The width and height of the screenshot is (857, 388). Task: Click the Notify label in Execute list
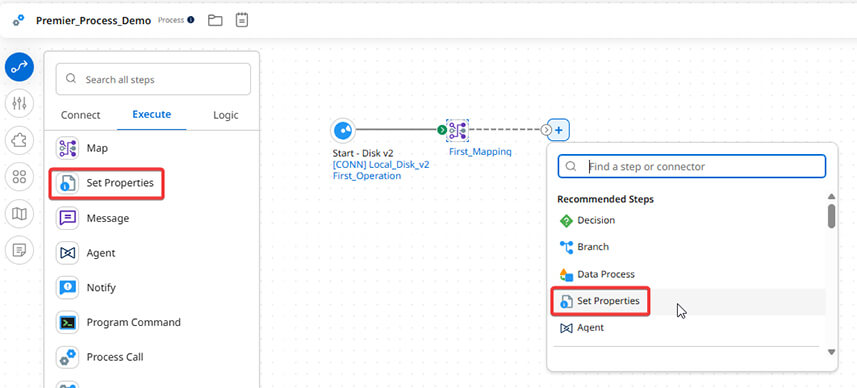click(101, 287)
